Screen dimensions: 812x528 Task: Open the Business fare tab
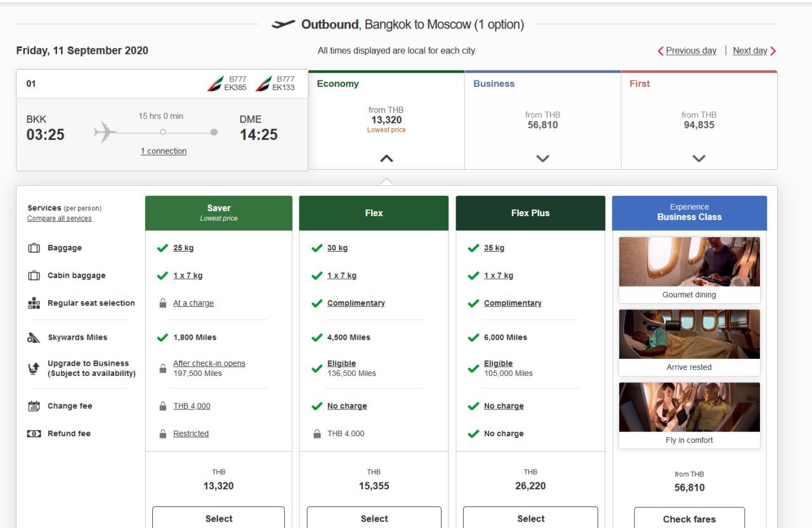[543, 120]
